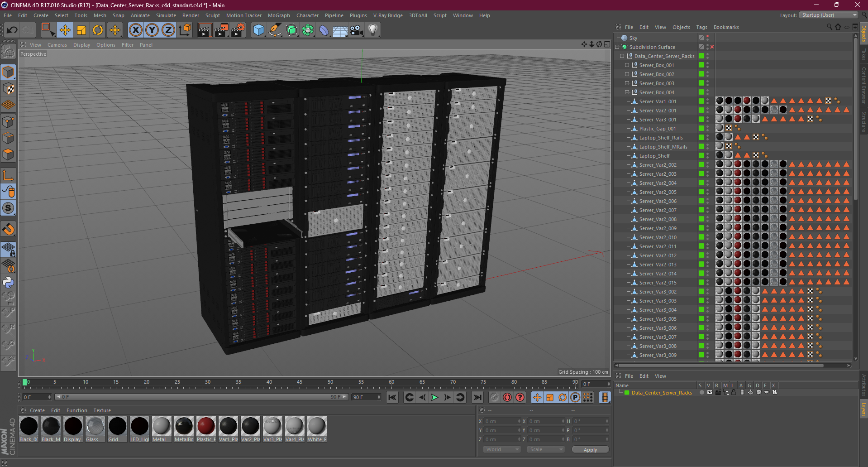
Task: Open the Simulate menu
Action: [166, 15]
